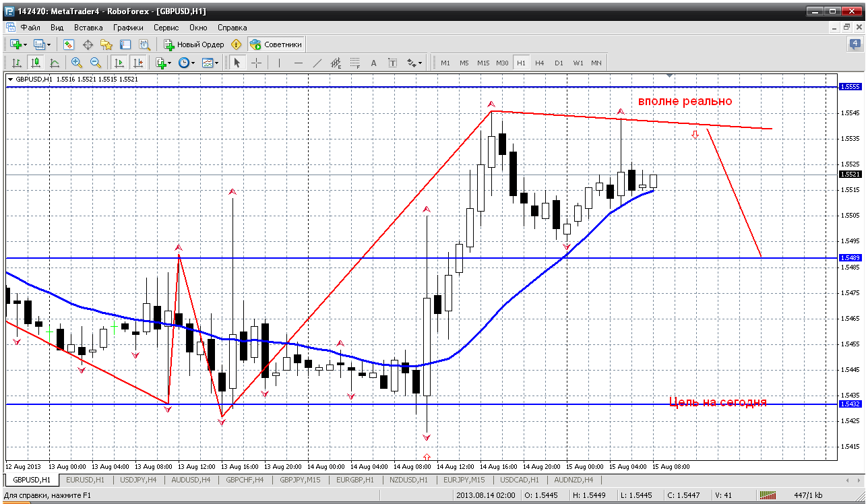Select the text tool A
Viewport: 868px width, 504px height.
point(374,63)
